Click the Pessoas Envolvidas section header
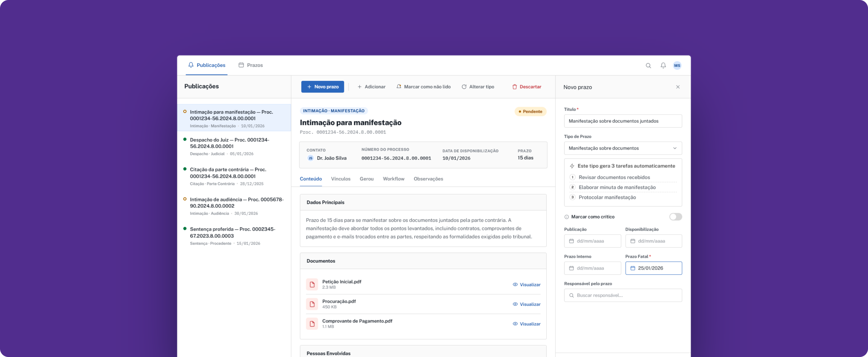Viewport: 868px width, 357px height. [423, 351]
